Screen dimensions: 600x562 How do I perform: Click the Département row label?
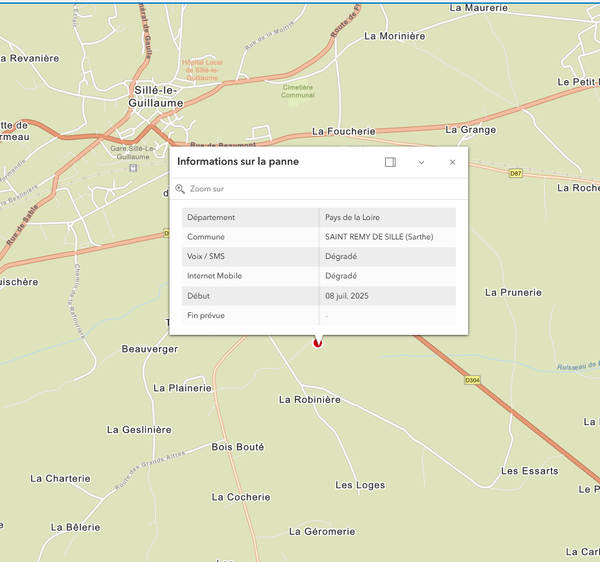pos(211,217)
